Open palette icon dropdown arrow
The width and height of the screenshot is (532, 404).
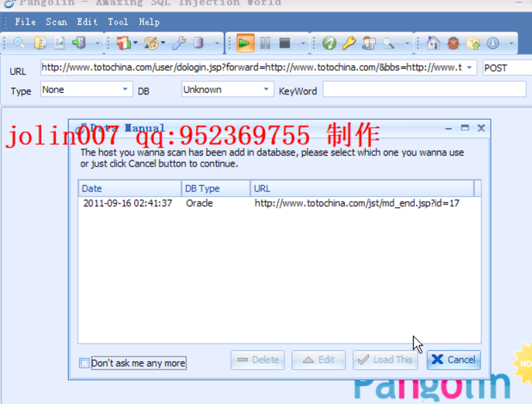pyautogui.click(x=163, y=43)
